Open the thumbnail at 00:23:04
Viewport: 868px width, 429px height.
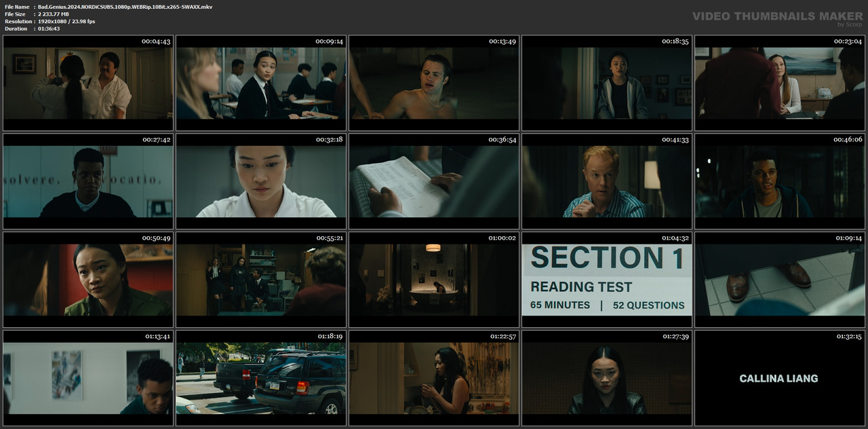pyautogui.click(x=780, y=83)
